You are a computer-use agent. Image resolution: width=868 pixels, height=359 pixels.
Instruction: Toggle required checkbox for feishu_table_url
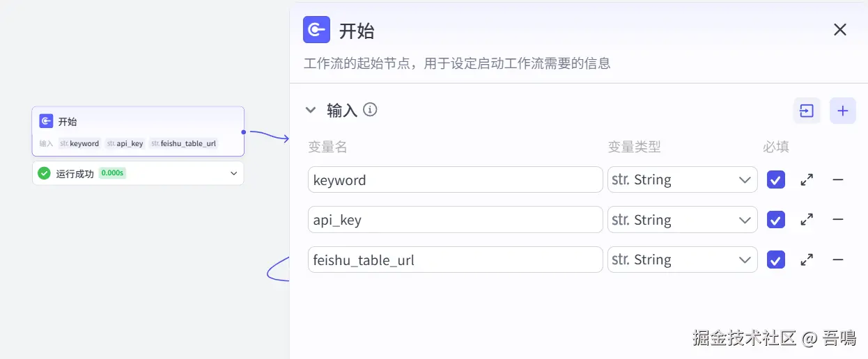click(x=776, y=260)
